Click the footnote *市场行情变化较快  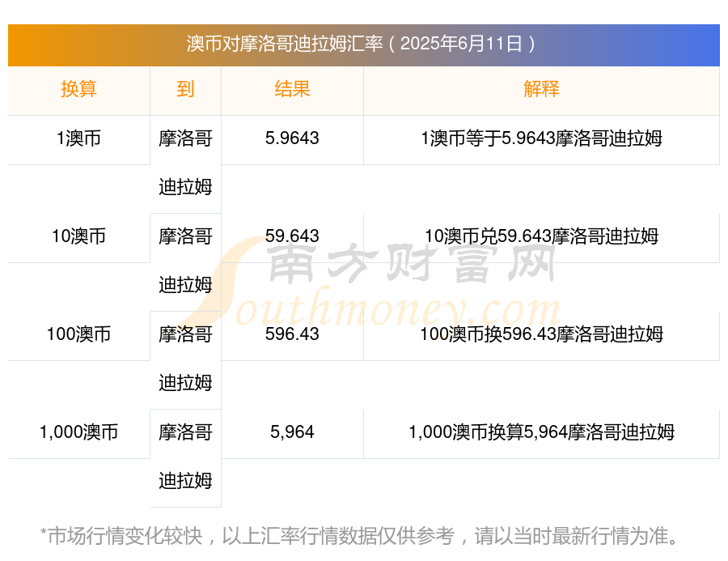(x=121, y=536)
